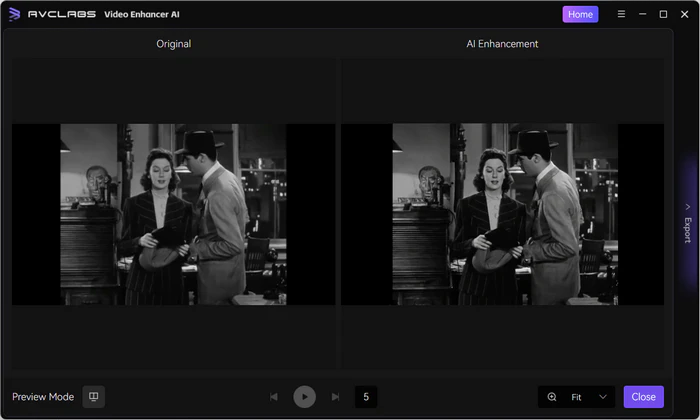Click the Video Enhancer AI title text
This screenshot has width=700, height=420.
[142, 14]
